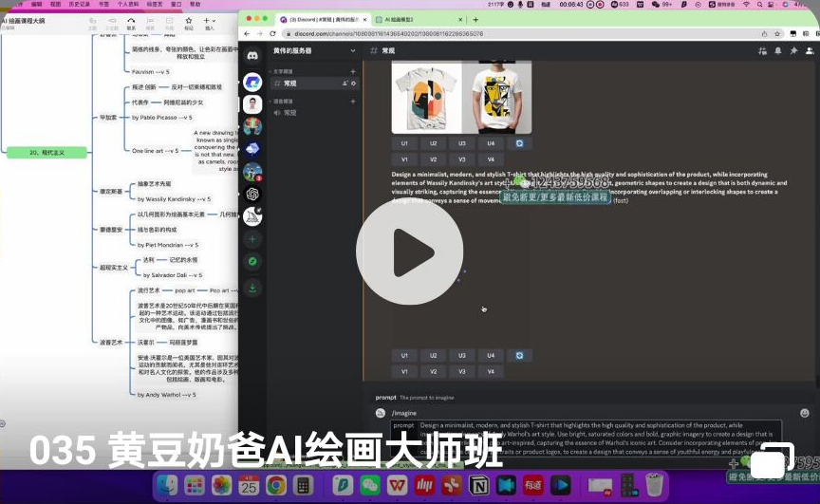The width and height of the screenshot is (820, 504).
Task: Open the ChatGPT server icon in the sidebar
Action: [252, 194]
